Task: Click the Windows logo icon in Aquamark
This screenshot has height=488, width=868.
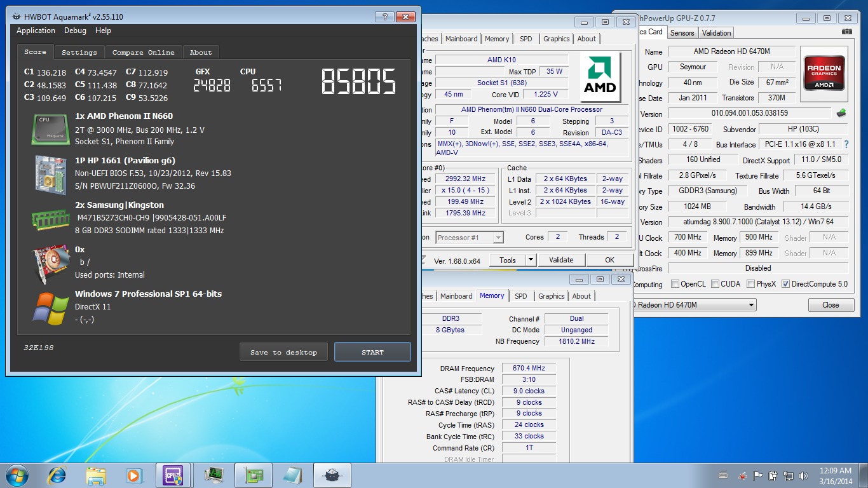Action: (51, 308)
